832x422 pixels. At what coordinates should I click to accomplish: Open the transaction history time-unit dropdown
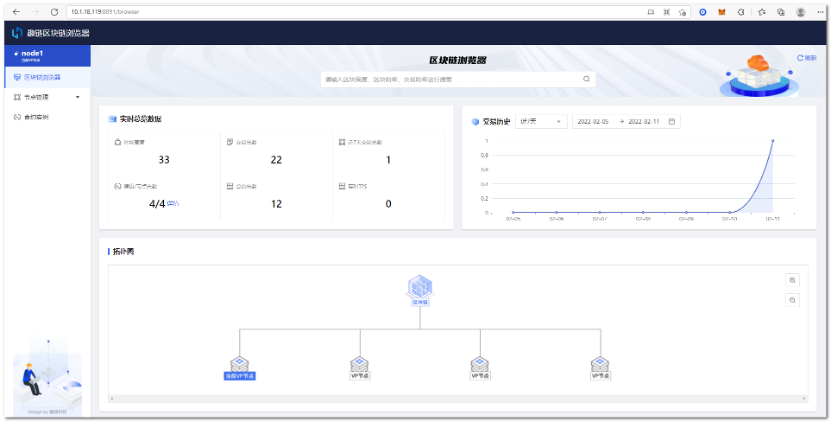point(541,122)
